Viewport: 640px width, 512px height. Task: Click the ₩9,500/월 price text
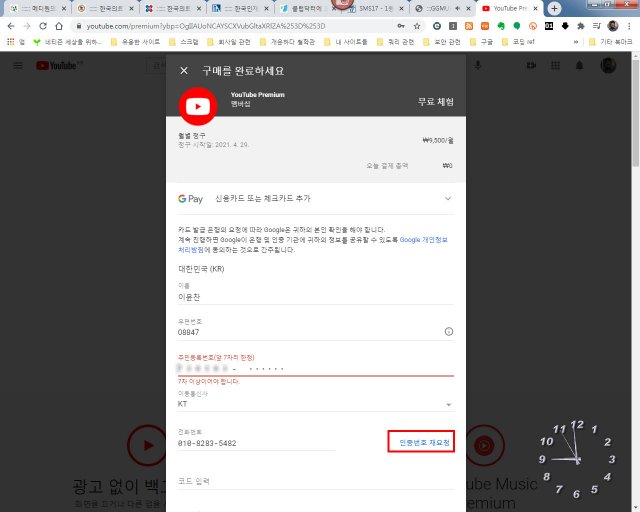[438, 140]
